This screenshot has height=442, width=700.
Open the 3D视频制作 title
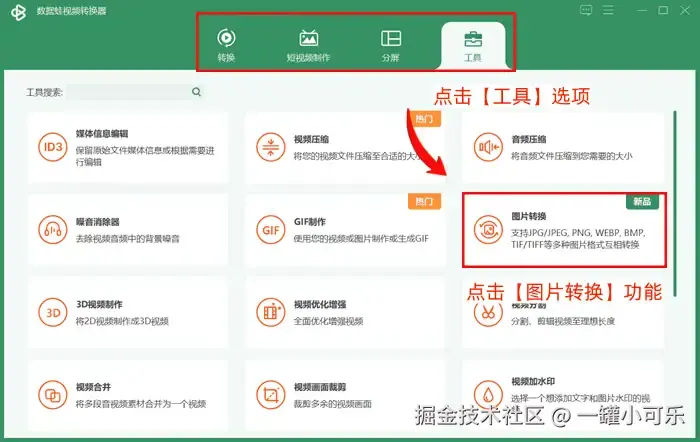click(99, 304)
